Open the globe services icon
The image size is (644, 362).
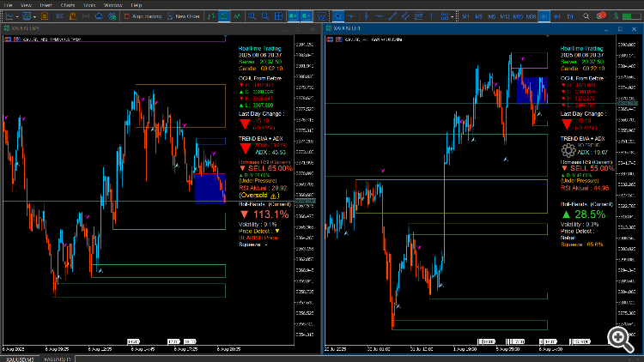pyautogui.click(x=112, y=16)
